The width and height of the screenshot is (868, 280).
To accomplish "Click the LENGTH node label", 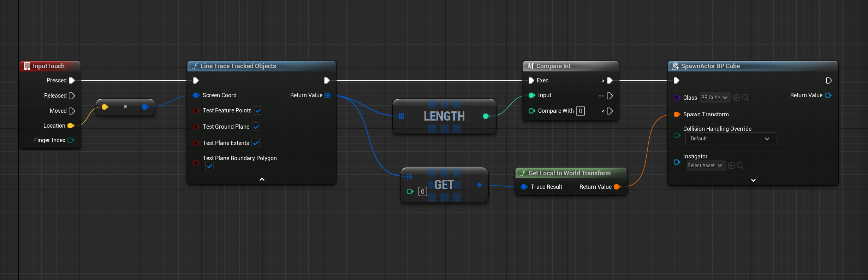I will click(x=444, y=116).
